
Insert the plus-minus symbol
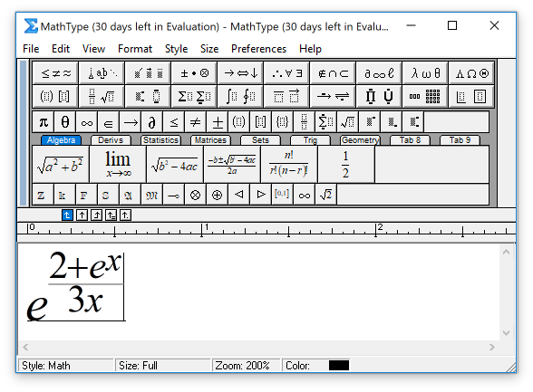(218, 122)
